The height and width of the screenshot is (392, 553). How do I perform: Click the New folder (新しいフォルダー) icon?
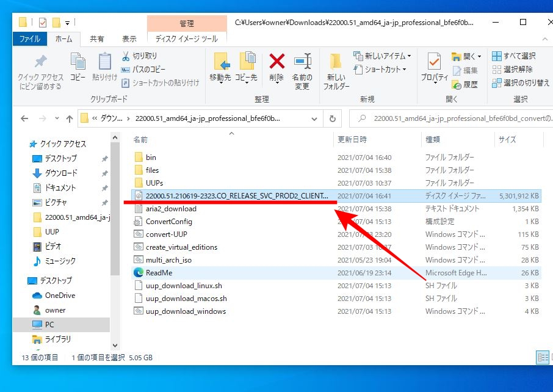pyautogui.click(x=335, y=61)
